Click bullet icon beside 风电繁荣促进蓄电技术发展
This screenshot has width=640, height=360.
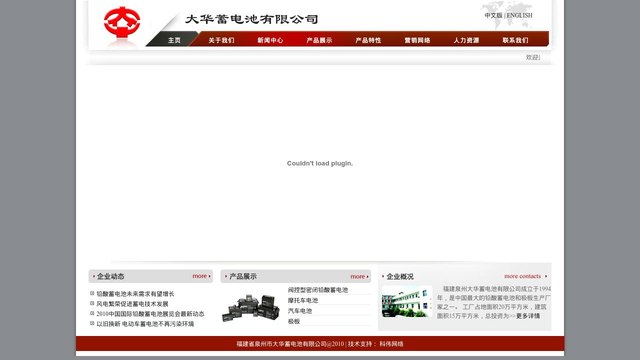[x=92, y=303]
